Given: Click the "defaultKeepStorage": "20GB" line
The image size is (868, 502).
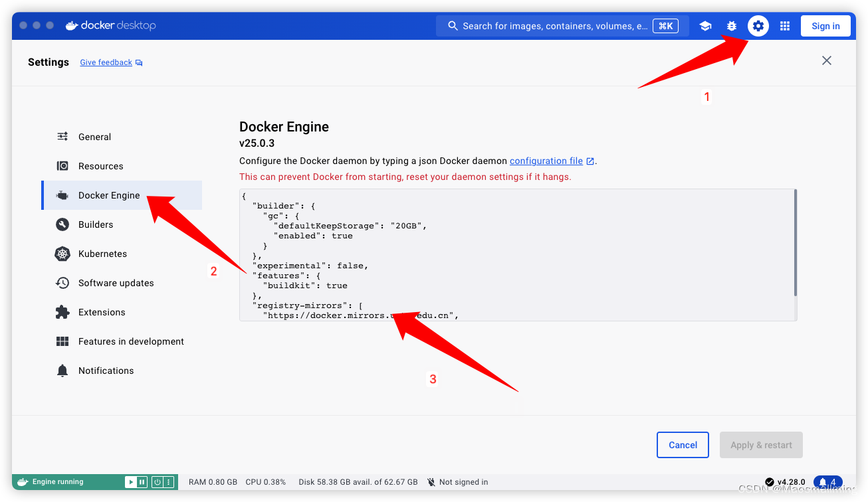Looking at the screenshot, I should pos(350,226).
